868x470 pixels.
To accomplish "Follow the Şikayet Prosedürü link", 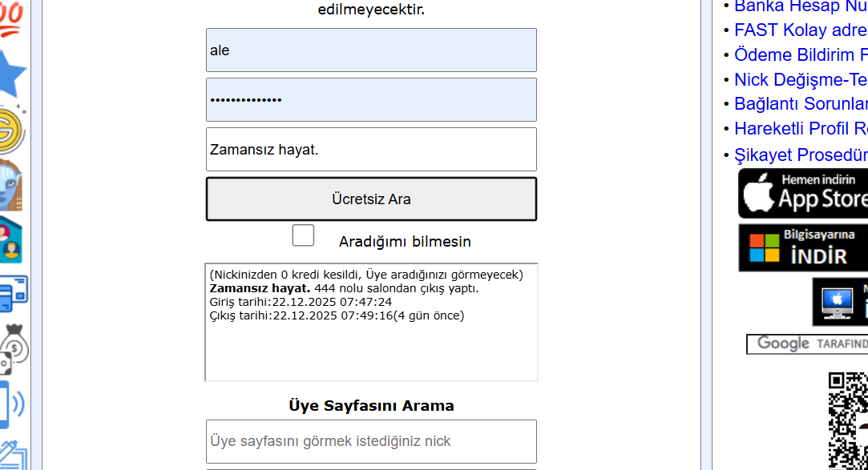I will pos(801,155).
